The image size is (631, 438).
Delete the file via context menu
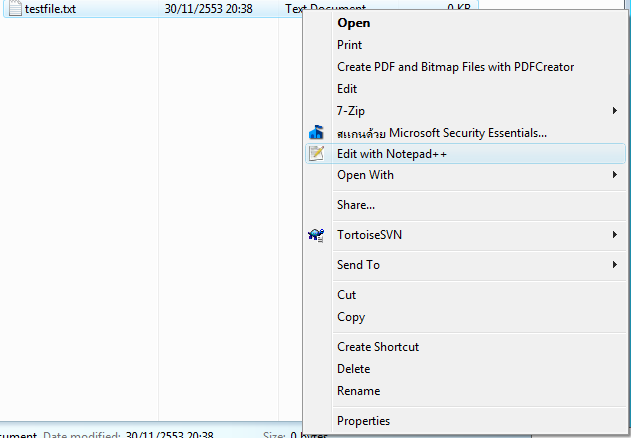pos(353,369)
